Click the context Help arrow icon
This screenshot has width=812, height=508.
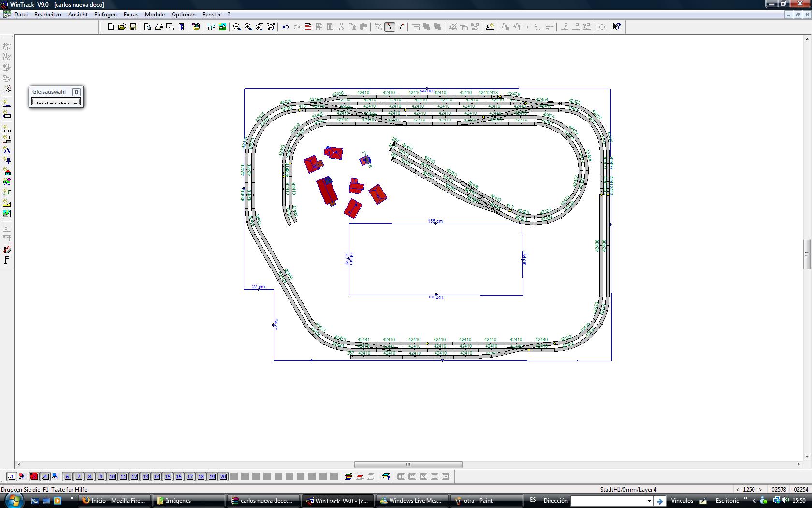[617, 27]
